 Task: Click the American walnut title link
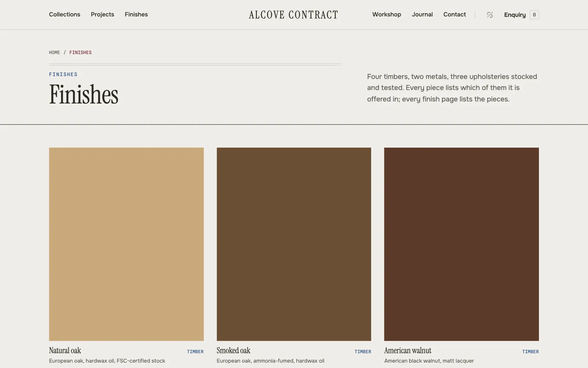(408, 351)
